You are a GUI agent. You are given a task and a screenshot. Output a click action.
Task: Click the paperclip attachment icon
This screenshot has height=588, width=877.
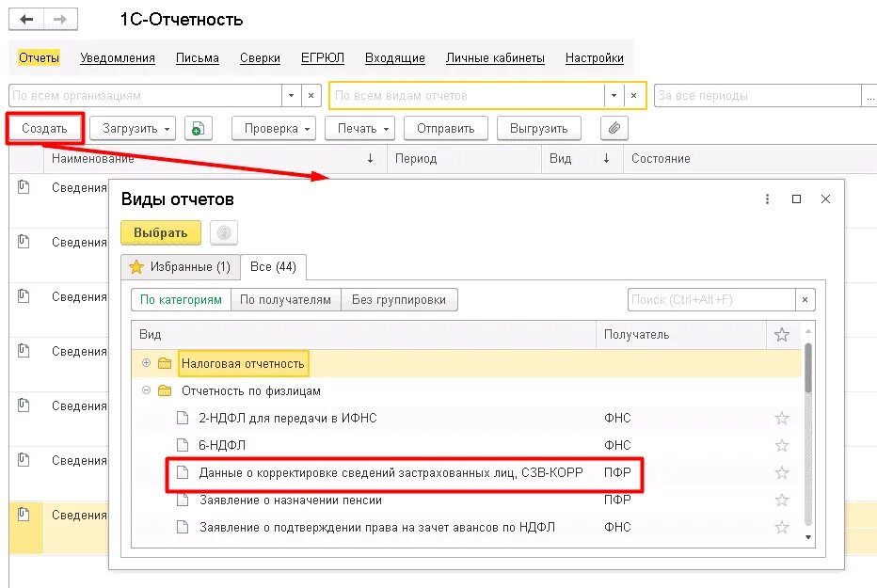(614, 128)
